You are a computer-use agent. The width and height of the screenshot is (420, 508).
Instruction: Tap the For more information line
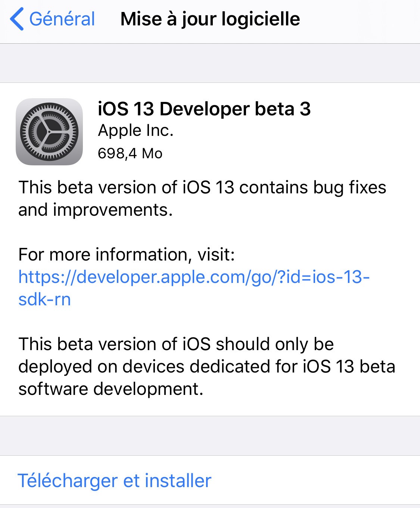[126, 255]
